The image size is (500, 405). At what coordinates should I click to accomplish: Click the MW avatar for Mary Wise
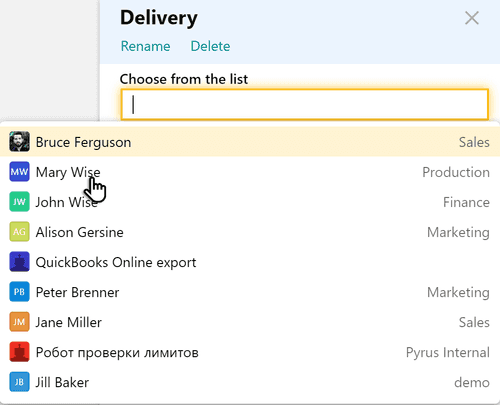coord(19,172)
